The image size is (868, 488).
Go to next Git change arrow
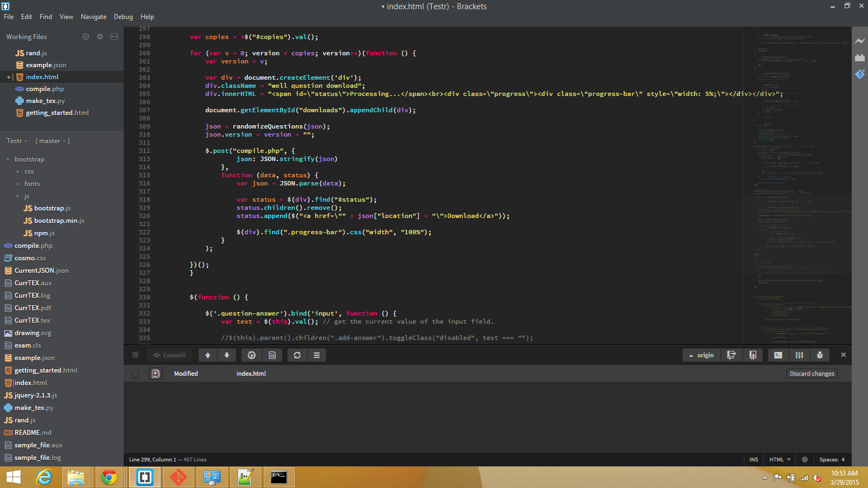coord(227,355)
